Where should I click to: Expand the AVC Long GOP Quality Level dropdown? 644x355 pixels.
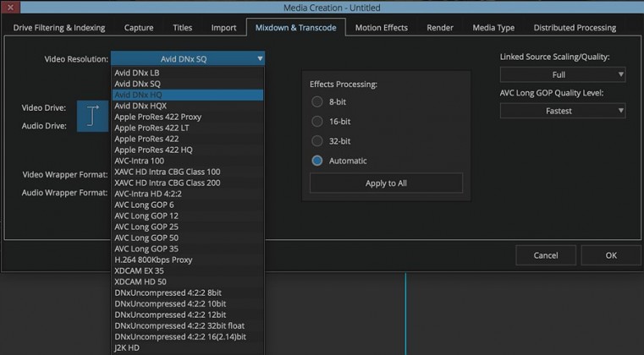tap(563, 111)
